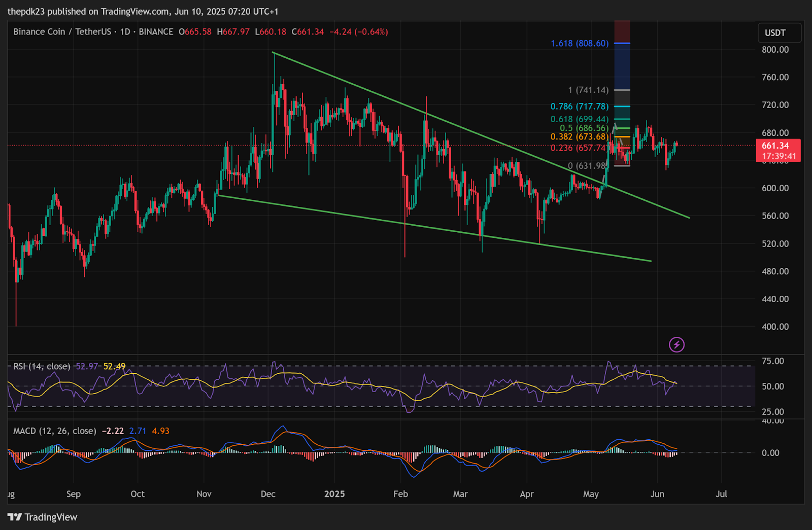This screenshot has width=812, height=530.
Task: Click the Mar label on time axis
Action: point(460,494)
